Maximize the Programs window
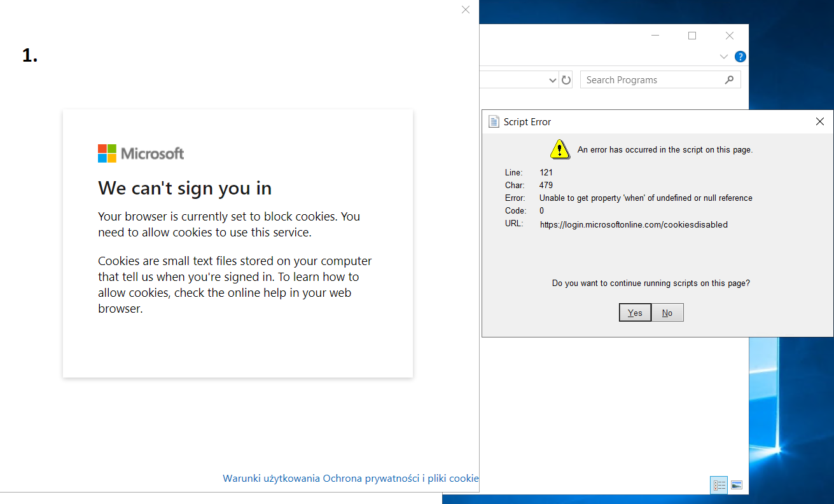Viewport: 834px width, 504px height. tap(692, 36)
